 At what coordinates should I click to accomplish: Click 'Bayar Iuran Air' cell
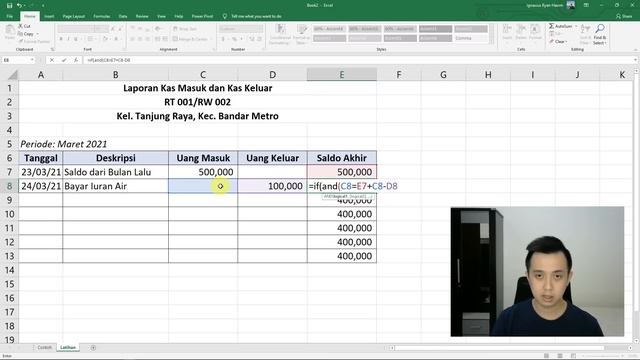point(116,186)
